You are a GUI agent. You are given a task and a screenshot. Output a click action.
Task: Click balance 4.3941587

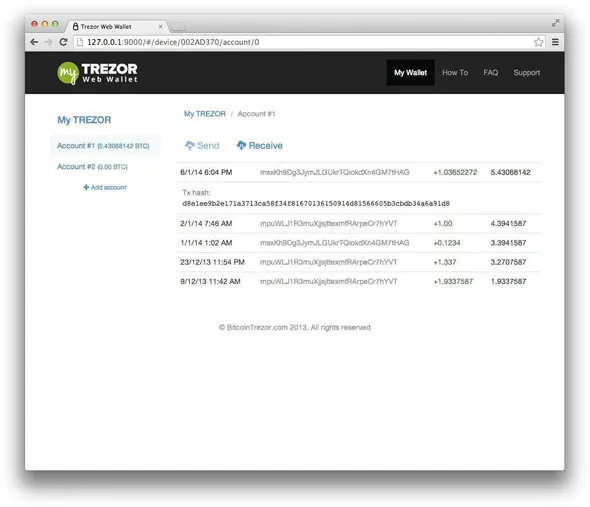tap(508, 224)
